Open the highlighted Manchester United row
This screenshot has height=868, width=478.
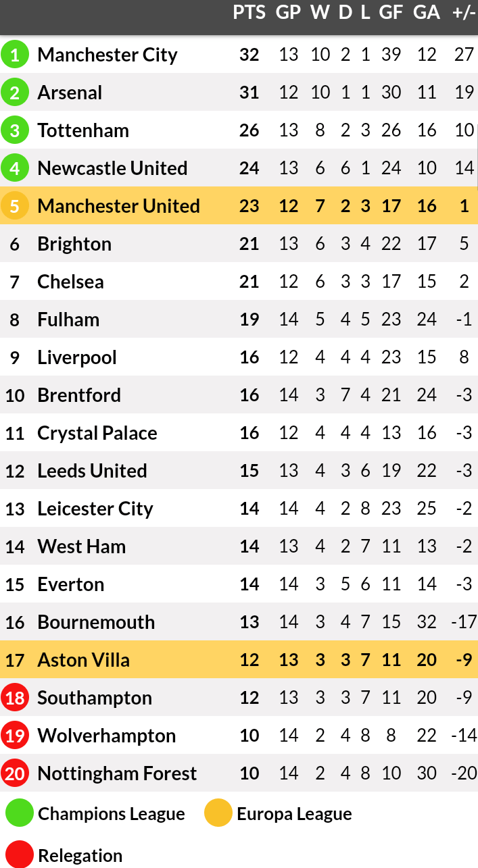point(239,205)
